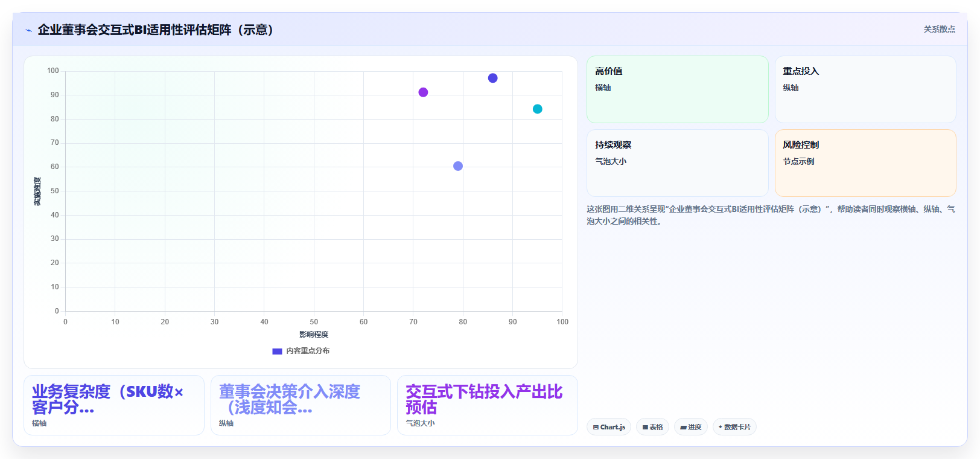
Task: Select the purple scatter point near 91
Action: pyautogui.click(x=423, y=92)
